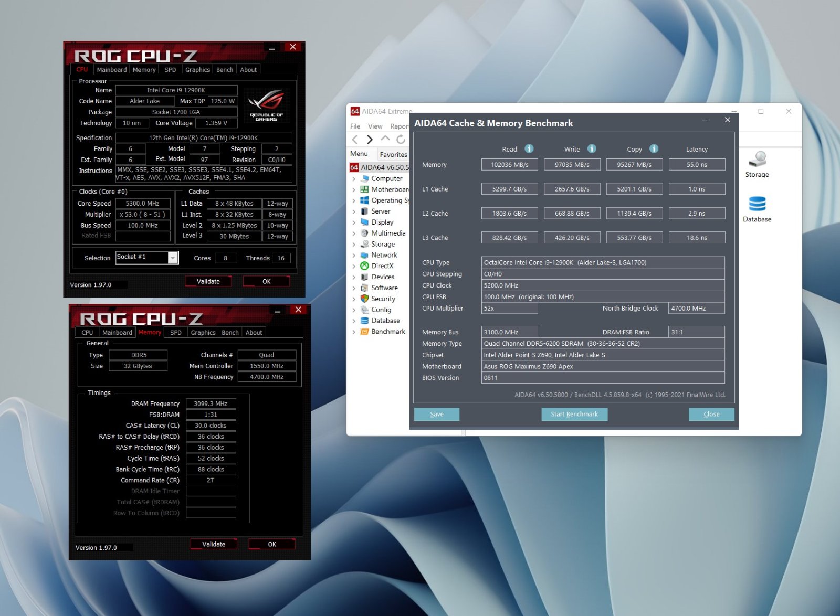Click the CPU Multiplier 52x field
This screenshot has width=840, height=616.
pyautogui.click(x=510, y=309)
